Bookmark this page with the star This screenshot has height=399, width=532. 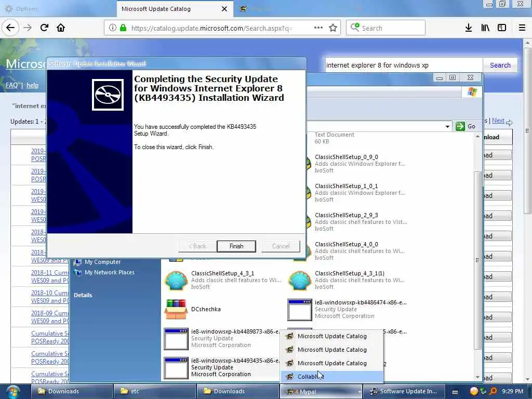point(333,28)
